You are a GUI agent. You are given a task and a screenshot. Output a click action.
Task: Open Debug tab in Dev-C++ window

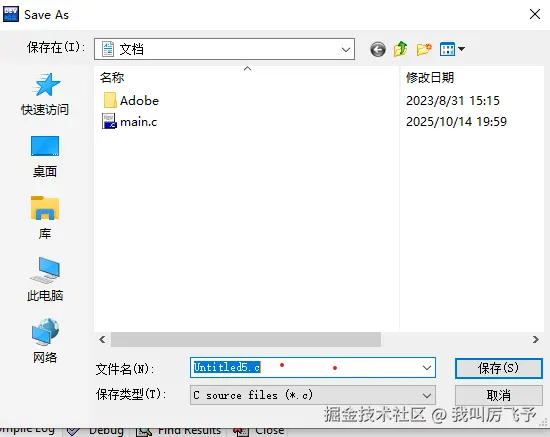(96, 431)
